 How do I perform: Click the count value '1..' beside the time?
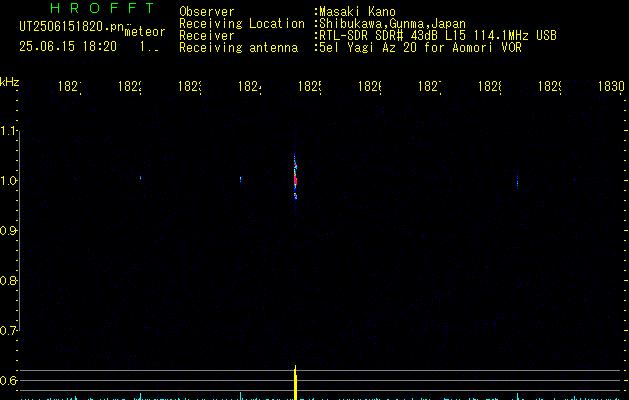pos(149,47)
